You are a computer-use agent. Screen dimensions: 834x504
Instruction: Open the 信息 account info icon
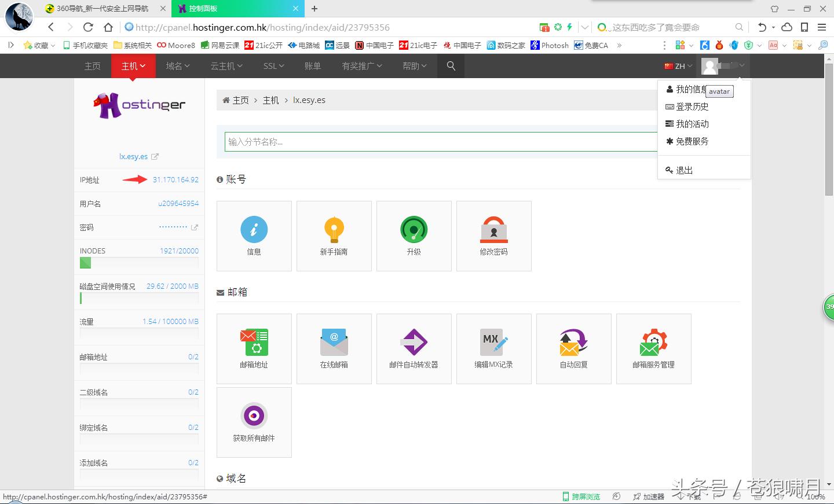(x=254, y=230)
